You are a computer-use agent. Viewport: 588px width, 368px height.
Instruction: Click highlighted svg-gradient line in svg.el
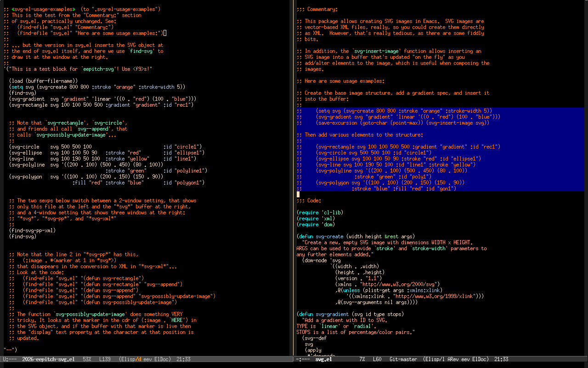398,117
